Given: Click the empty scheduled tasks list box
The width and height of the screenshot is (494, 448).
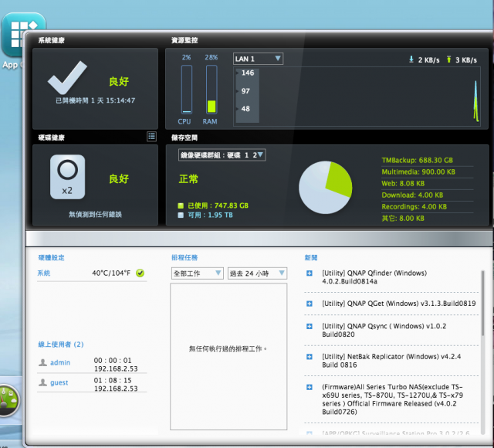Looking at the screenshot, I should [x=228, y=357].
